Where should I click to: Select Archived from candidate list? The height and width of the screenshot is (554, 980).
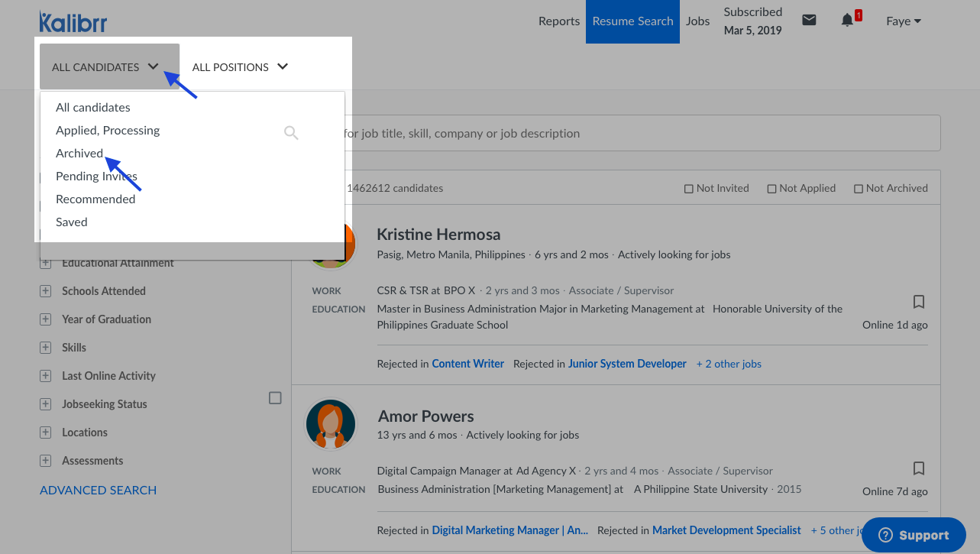[x=79, y=154]
